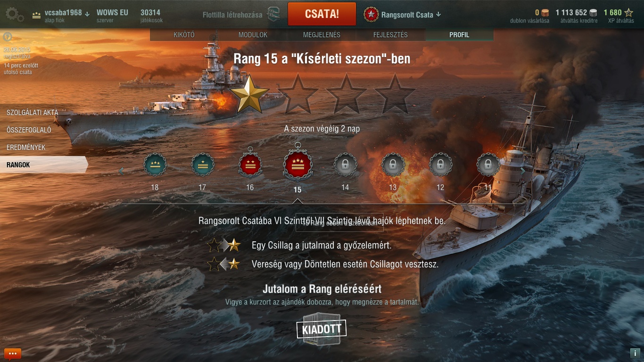Viewport: 644px width, 362px height.
Task: Select ÖSSZEFOGLALÓ in the side menu
Action: (29, 130)
